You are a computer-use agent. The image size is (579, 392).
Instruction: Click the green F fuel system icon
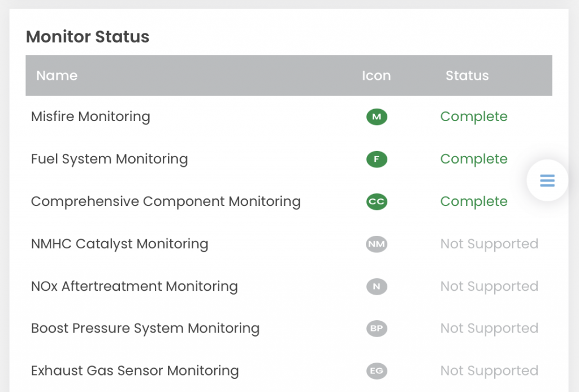[377, 160]
